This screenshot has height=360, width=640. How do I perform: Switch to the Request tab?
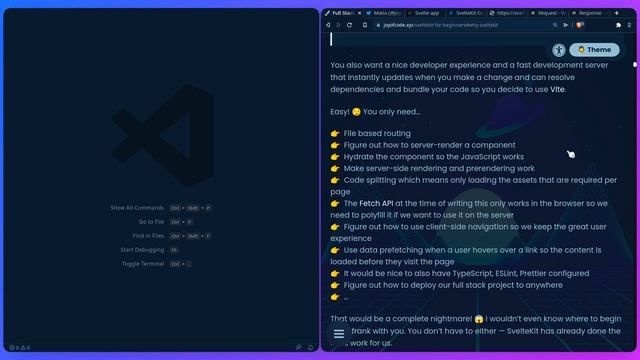(x=549, y=13)
